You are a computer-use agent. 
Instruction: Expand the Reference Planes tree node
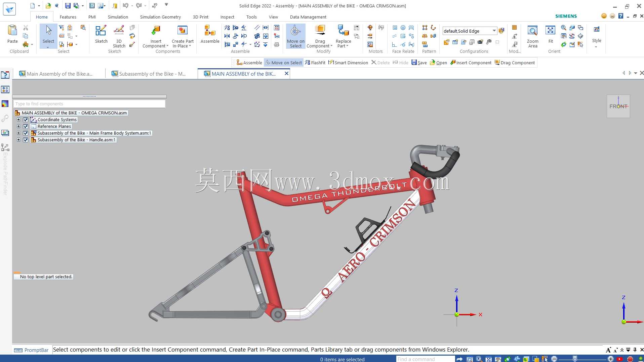click(18, 126)
